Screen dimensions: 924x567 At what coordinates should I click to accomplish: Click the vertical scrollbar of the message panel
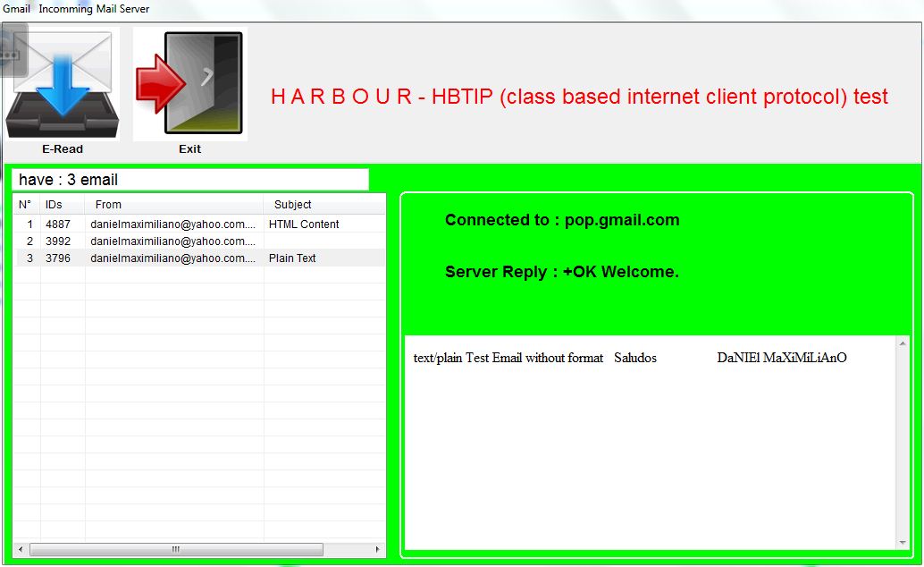[x=901, y=443]
